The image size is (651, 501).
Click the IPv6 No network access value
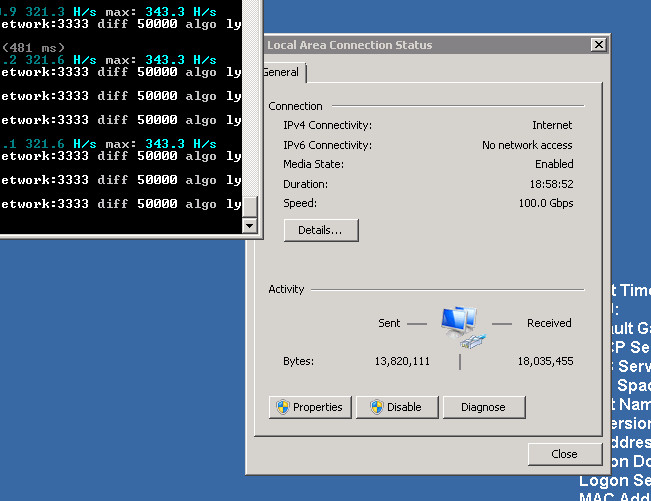tap(527, 145)
